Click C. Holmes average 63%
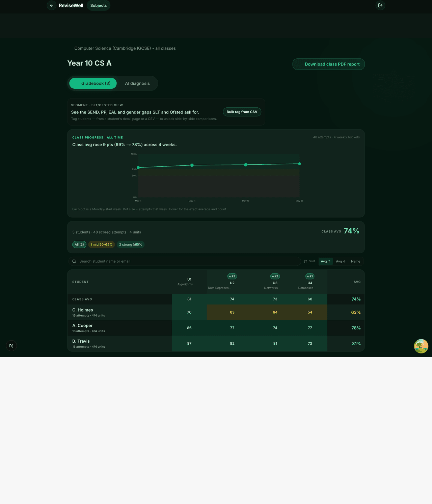The image size is (432, 504). click(x=356, y=312)
